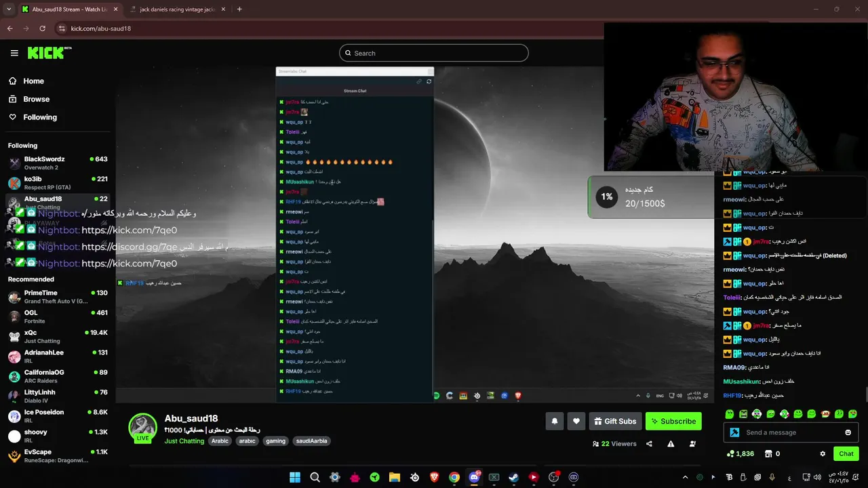
Task: Click the Subscribe button
Action: tap(673, 421)
